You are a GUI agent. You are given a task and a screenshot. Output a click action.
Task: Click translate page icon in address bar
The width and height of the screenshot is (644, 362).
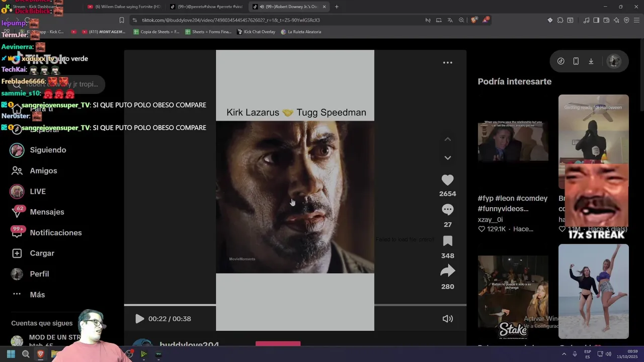coord(450,20)
